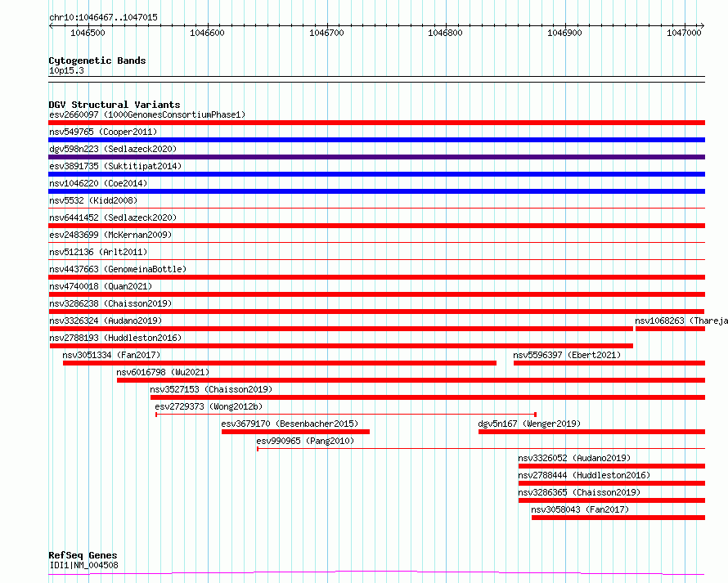This screenshot has width=728, height=583.
Task: Open esv3679170 (Besenbacher2015) variant
Action: click(290, 424)
